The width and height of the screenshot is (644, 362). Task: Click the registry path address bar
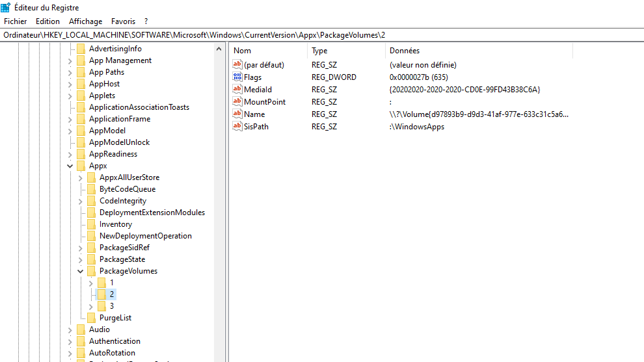pyautogui.click(x=322, y=35)
